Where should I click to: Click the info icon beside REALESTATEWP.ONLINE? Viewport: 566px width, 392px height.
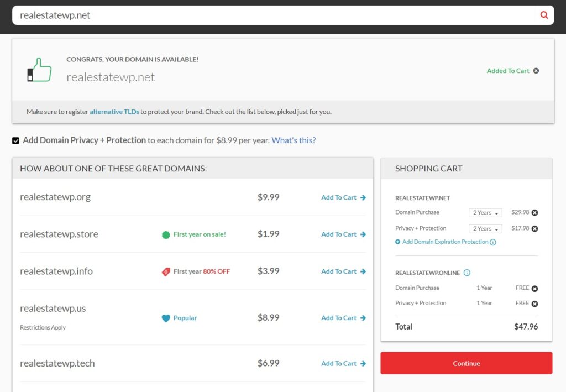467,273
